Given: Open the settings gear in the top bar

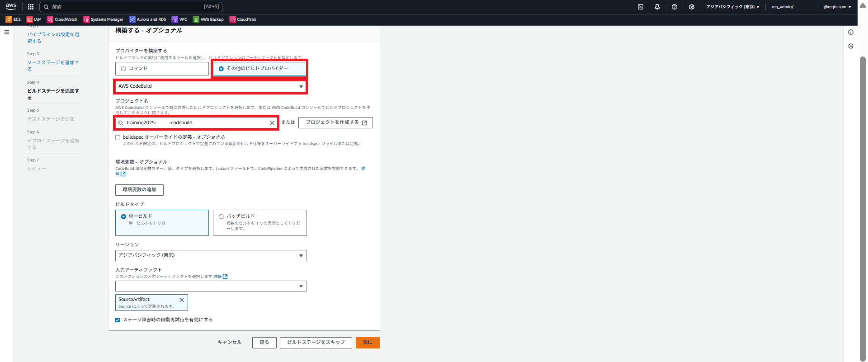Looking at the screenshot, I should click(x=692, y=7).
